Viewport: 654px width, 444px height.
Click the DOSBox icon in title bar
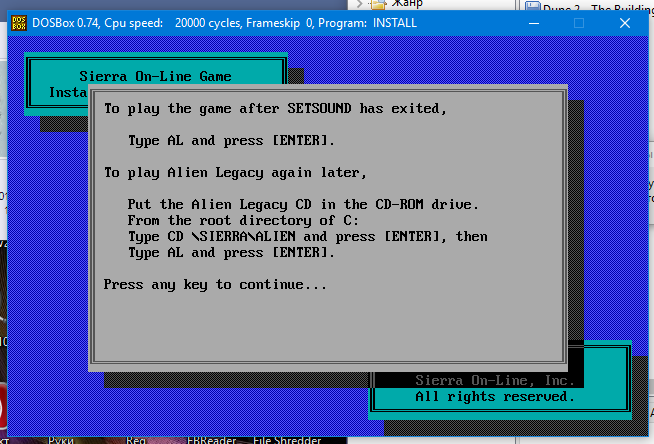[x=19, y=23]
